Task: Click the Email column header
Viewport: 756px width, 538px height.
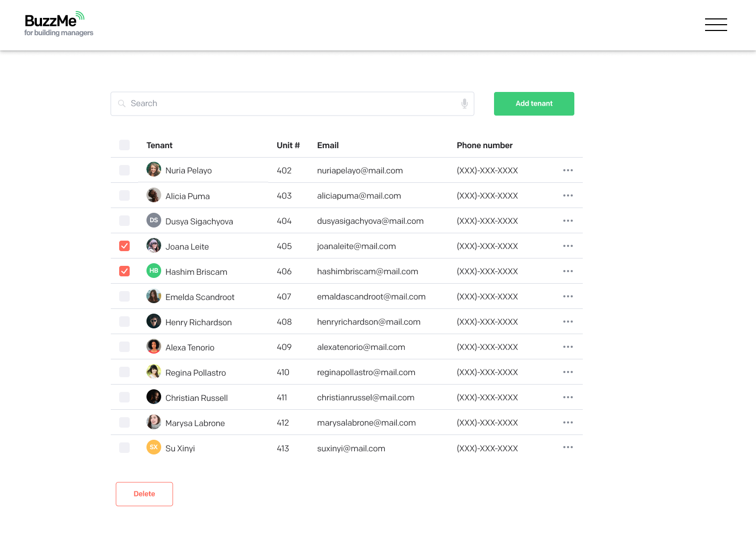Action: tap(328, 146)
